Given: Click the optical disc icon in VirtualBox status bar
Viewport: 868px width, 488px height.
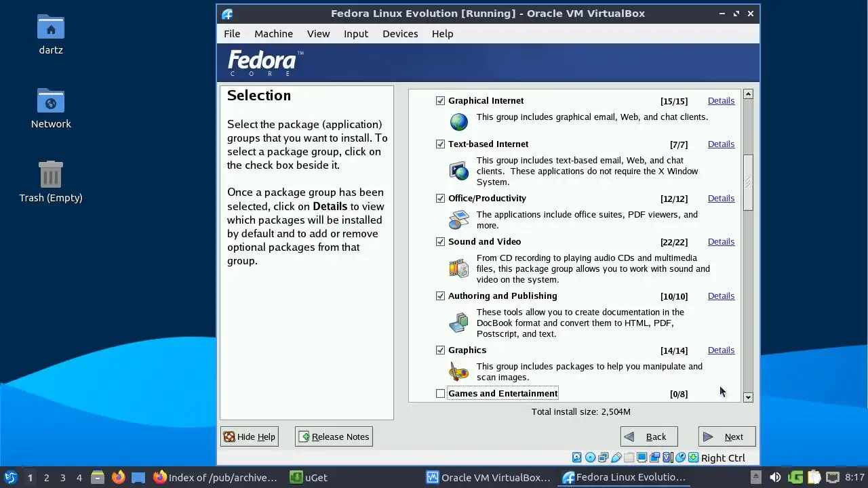Looking at the screenshot, I should [x=590, y=457].
